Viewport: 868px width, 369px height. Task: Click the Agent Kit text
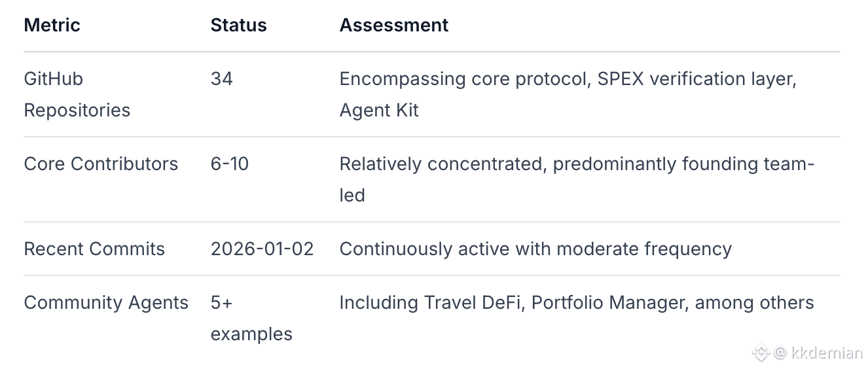pyautogui.click(x=379, y=110)
